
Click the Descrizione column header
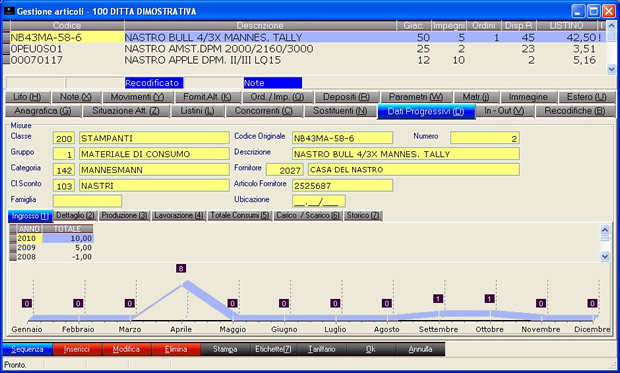[x=260, y=26]
